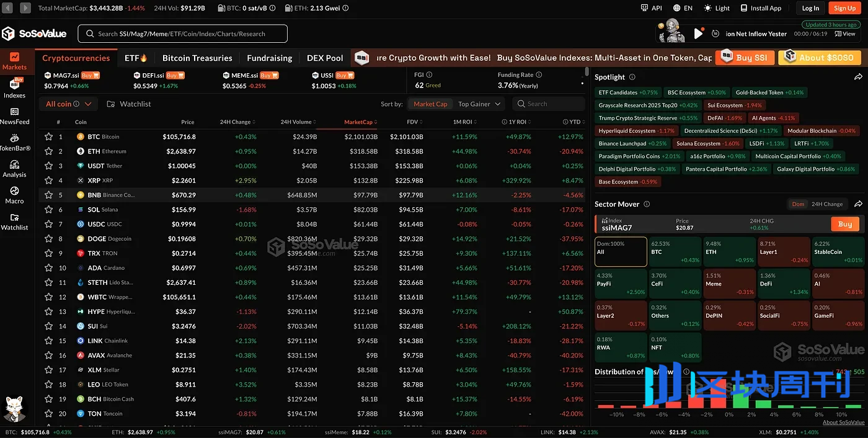Viewport: 868px width, 438px height.
Task: Sort table by 24H Volume column
Action: pos(298,122)
